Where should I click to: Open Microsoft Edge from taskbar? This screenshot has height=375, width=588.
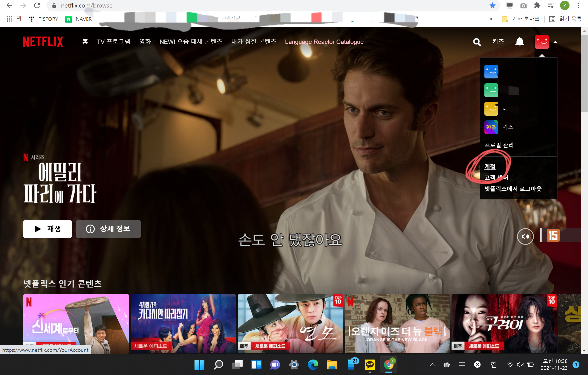tap(313, 365)
